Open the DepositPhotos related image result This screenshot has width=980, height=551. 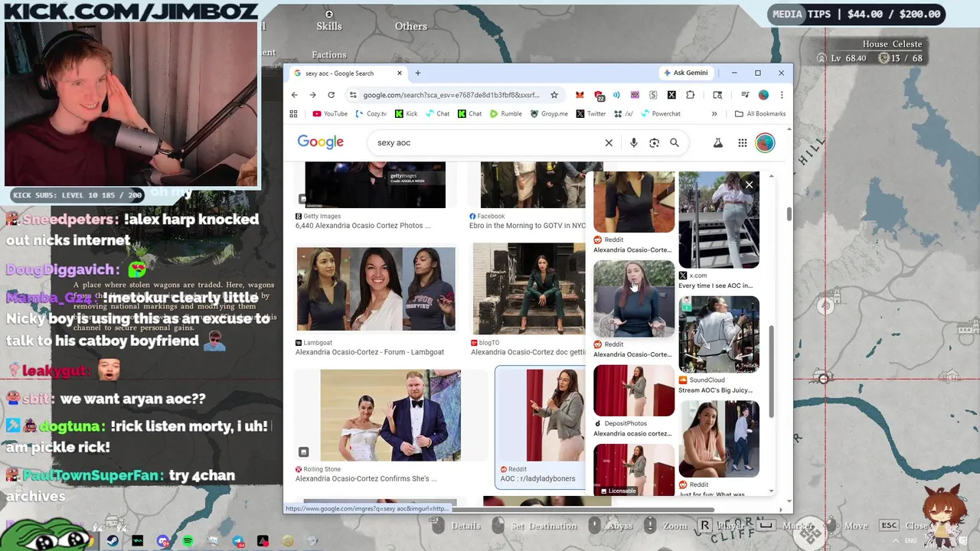634,390
